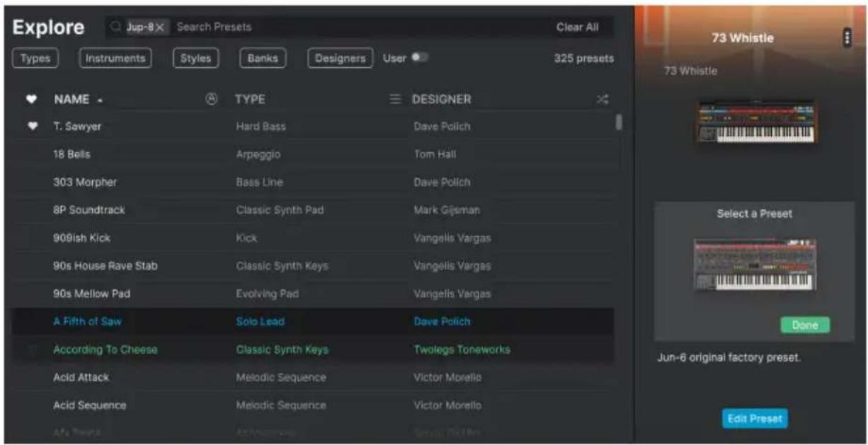Screen dimensions: 868x445
Task: Select the Jup-8 instrument thumbnail
Action: pos(755,263)
